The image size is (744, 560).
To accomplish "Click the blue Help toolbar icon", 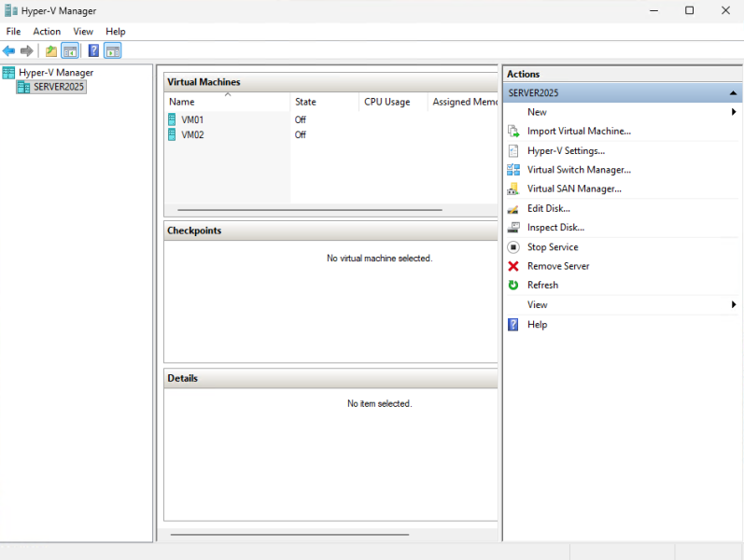I will [93, 50].
